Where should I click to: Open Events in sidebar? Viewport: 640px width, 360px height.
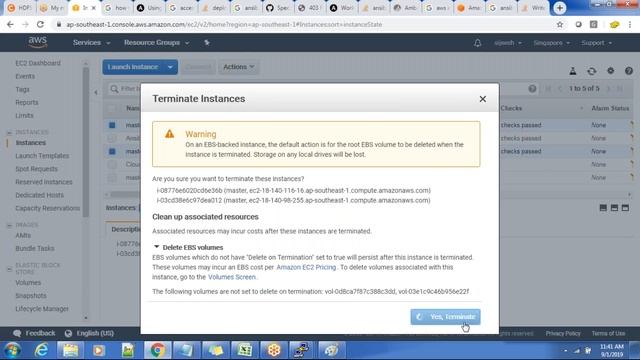(x=25, y=76)
